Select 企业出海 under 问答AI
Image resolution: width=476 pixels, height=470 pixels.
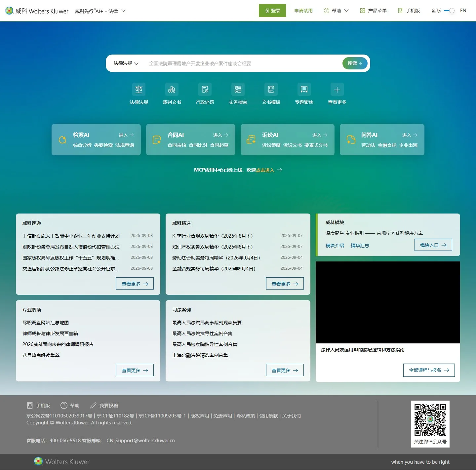(x=408, y=145)
